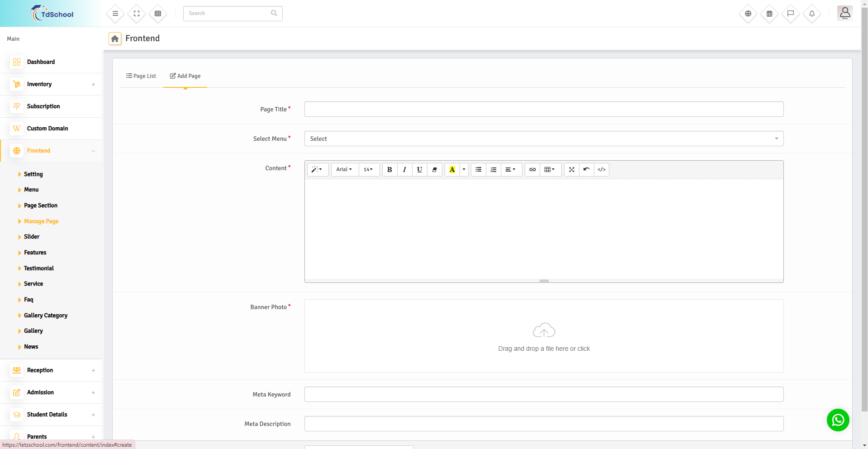This screenshot has width=868, height=449.
Task: Open Slider under Frontend menu
Action: coord(32,237)
